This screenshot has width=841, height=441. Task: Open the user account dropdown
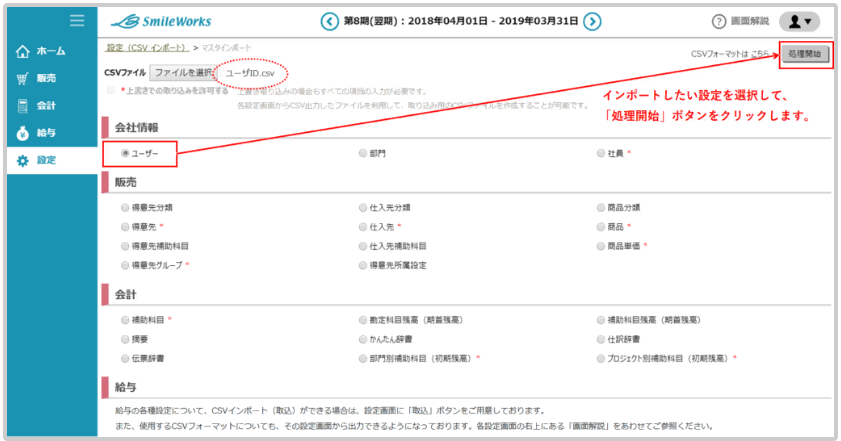[798, 21]
